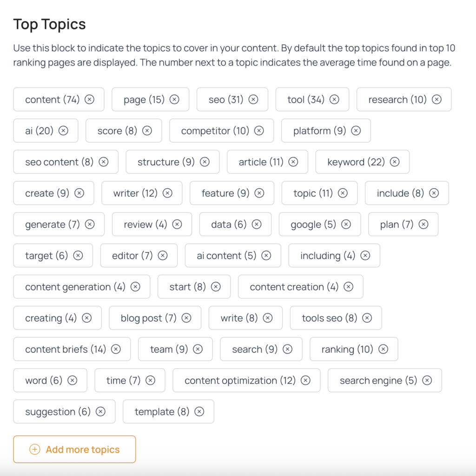Delete the "google (5)" topic chip
Viewport: 476px width, 476px height.
[346, 225]
